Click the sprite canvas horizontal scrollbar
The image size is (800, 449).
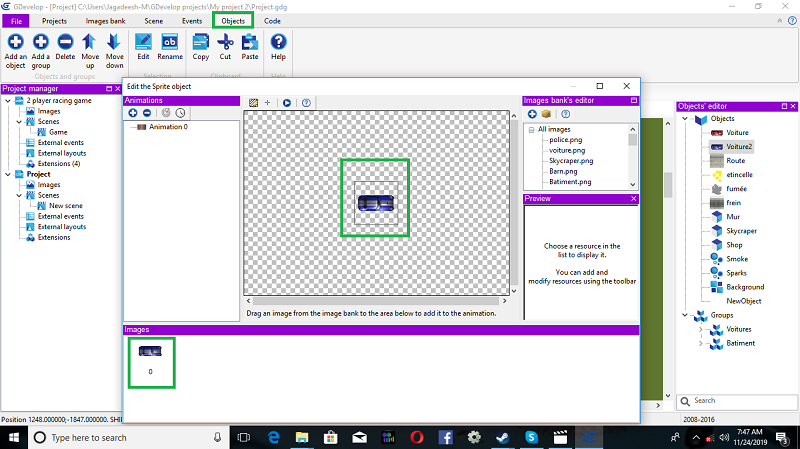pyautogui.click(x=376, y=301)
